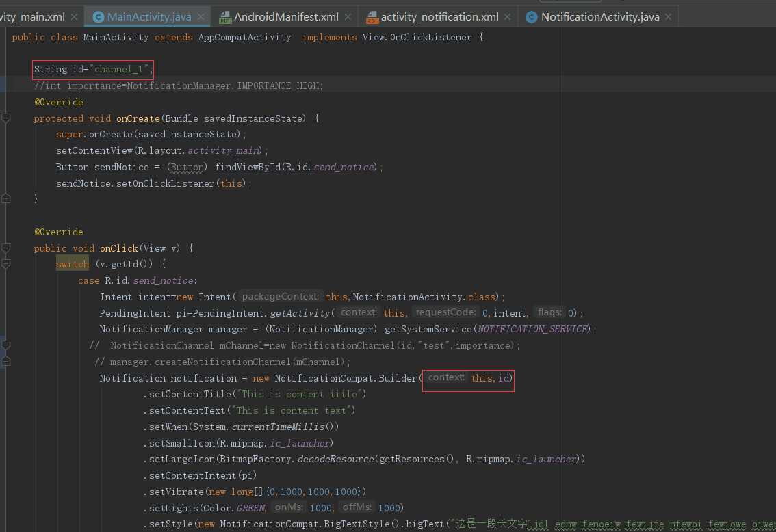Click .setWhen(System.currentTimeMillis()) line

pos(241,427)
